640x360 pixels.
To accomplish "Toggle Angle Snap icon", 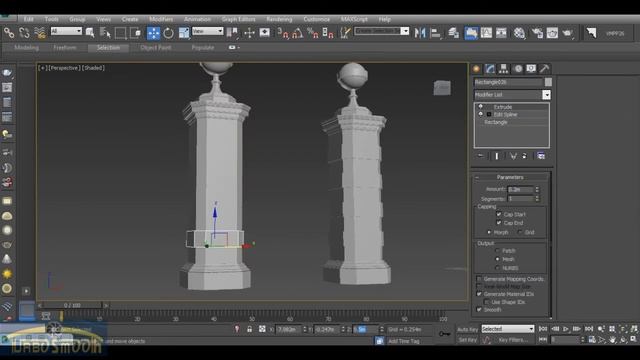I will [298, 33].
